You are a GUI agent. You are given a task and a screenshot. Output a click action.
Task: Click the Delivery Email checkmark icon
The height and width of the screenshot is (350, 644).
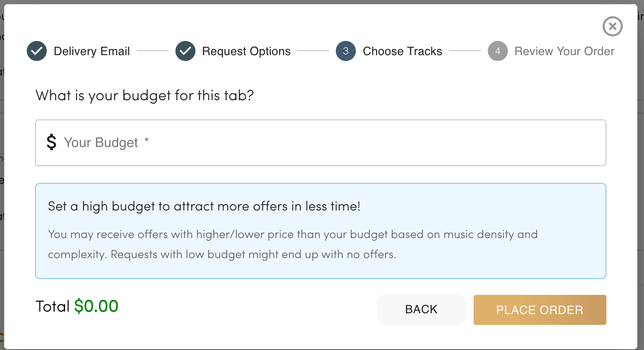tap(37, 51)
